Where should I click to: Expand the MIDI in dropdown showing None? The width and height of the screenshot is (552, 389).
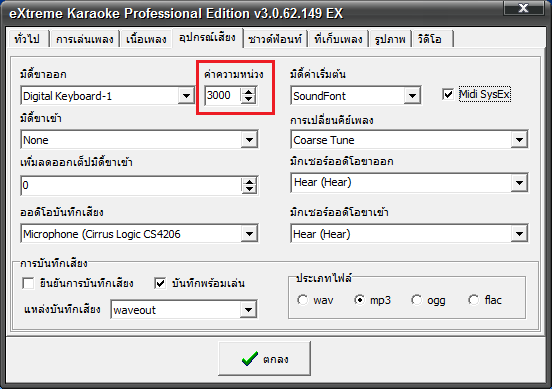[x=249, y=140]
